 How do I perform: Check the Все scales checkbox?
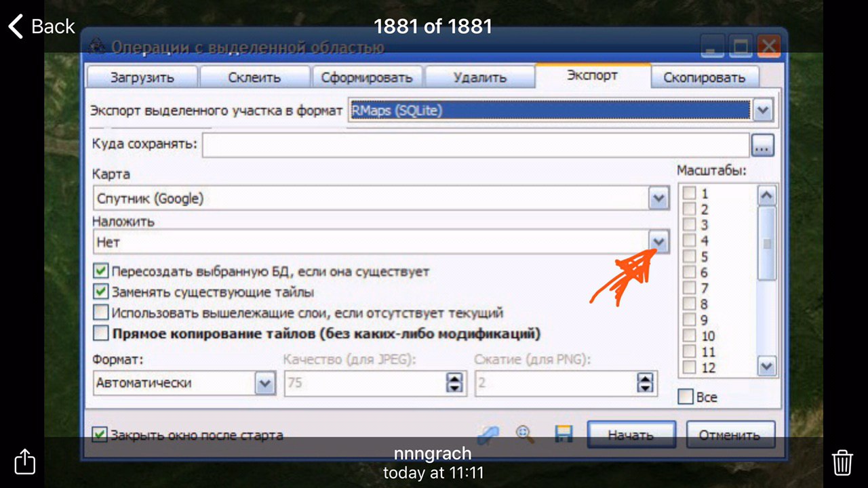coord(686,396)
